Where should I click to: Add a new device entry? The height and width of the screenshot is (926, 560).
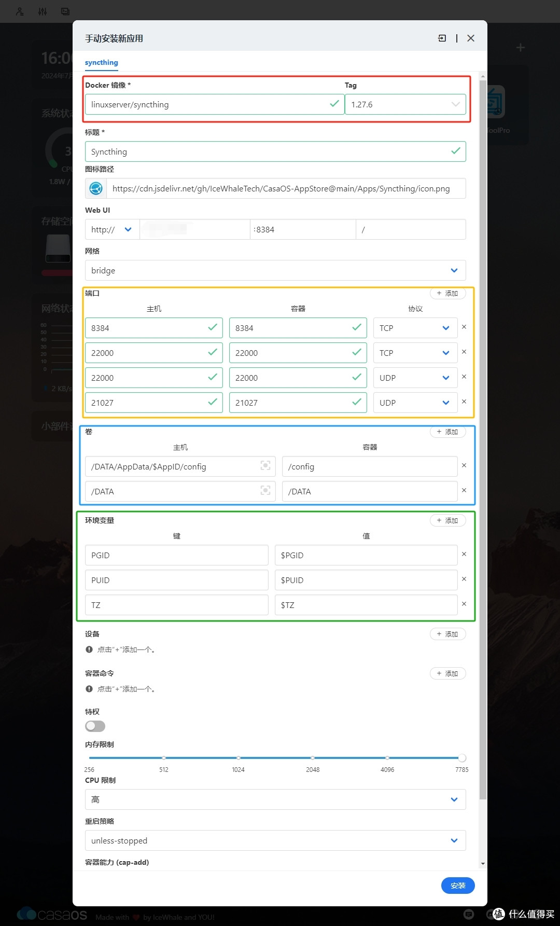[x=447, y=634]
